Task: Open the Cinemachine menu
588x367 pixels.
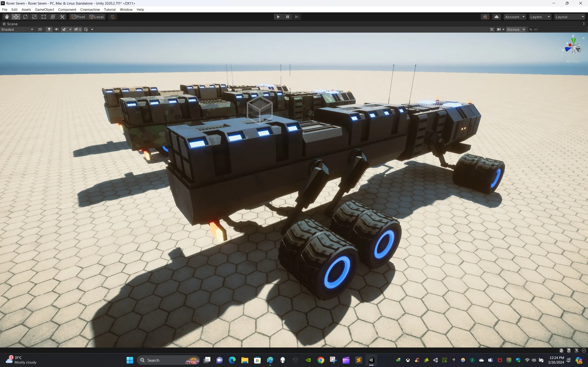Action: [90, 9]
